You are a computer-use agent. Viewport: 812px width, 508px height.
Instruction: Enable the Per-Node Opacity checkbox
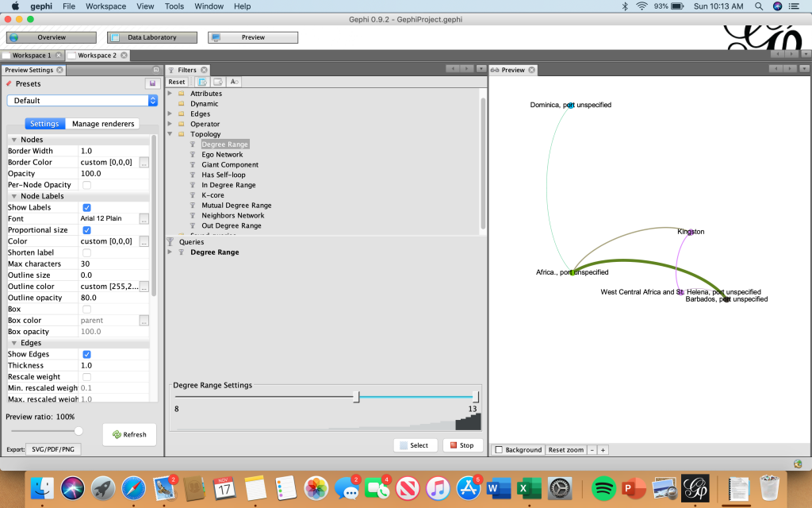[87, 185]
